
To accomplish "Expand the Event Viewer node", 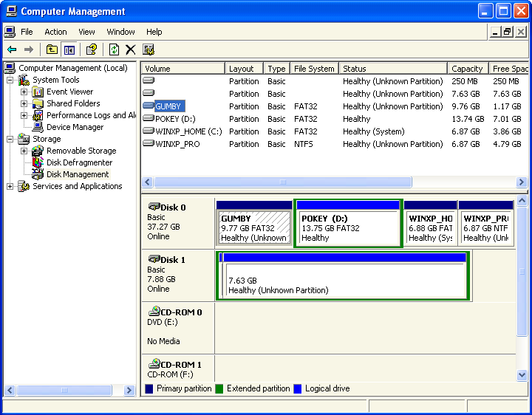I will click(24, 92).
